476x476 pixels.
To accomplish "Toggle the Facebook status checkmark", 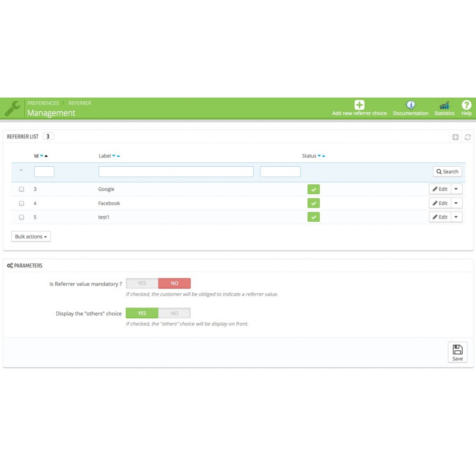I will (314, 203).
